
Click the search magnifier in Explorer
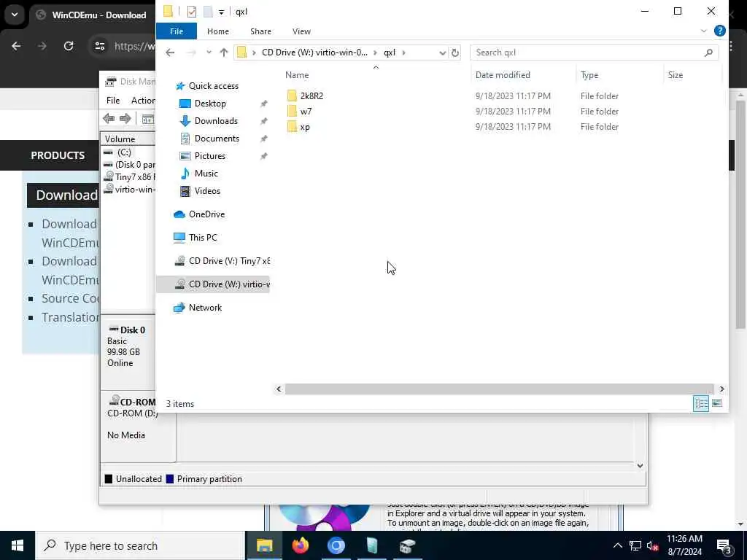(708, 52)
